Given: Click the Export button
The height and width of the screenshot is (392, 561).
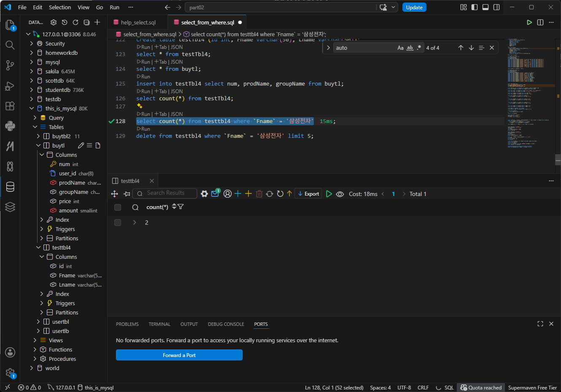Looking at the screenshot, I should [308, 194].
